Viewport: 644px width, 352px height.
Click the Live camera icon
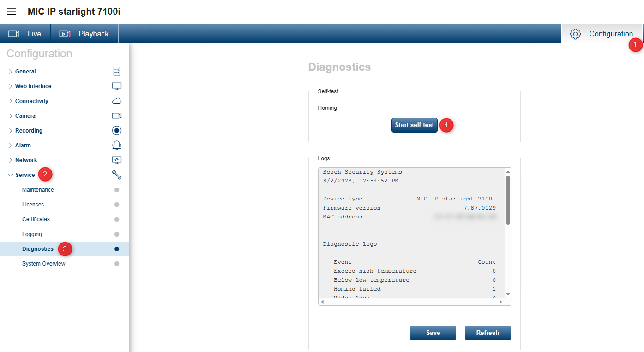[x=14, y=34]
